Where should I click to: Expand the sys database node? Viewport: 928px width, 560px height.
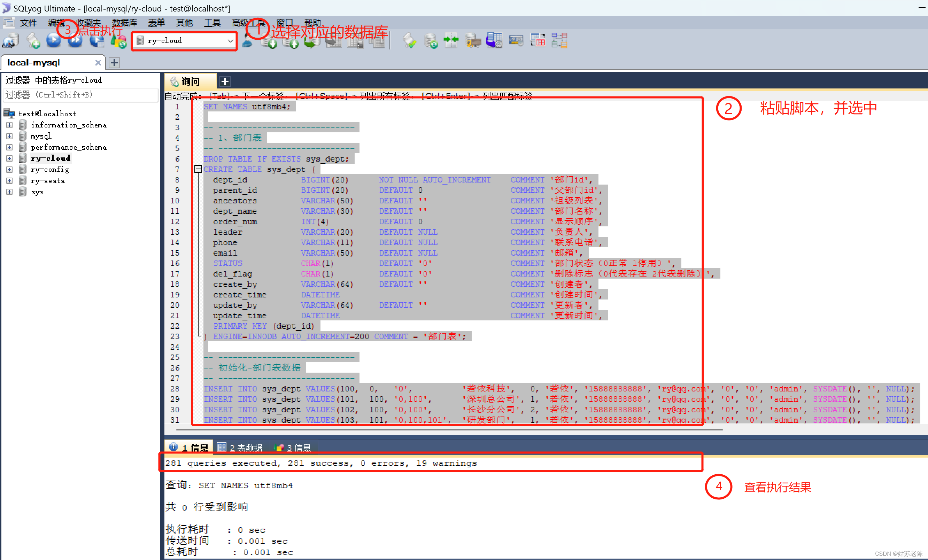(9, 192)
